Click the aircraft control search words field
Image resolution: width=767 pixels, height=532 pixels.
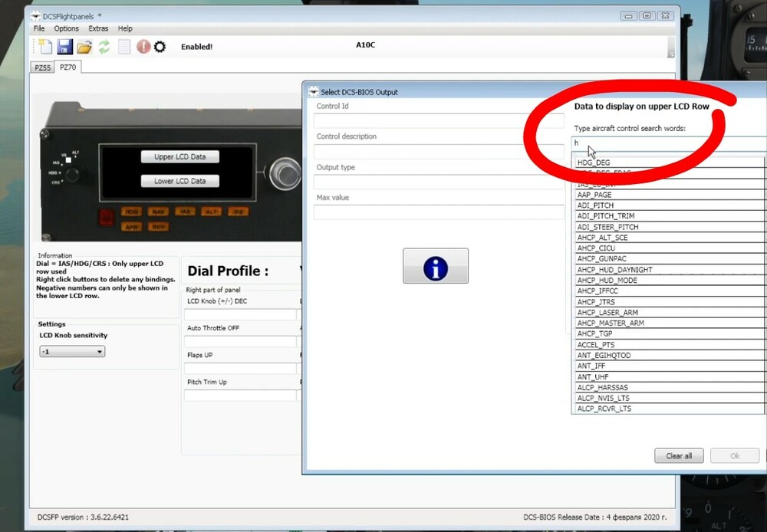point(669,144)
